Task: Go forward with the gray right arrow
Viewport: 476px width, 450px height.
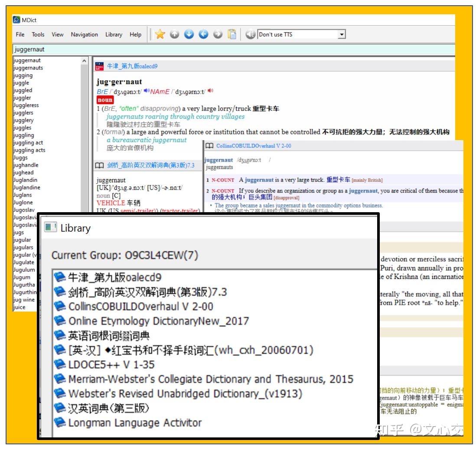Action: [x=218, y=34]
